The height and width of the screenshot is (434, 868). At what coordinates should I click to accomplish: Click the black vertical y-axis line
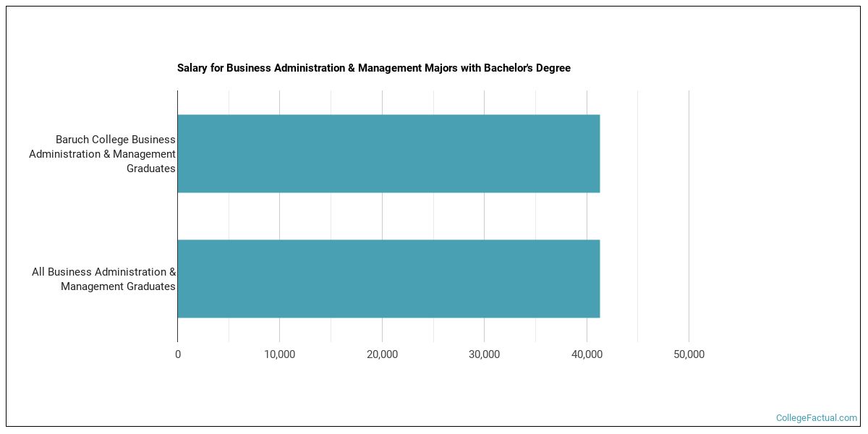(177, 216)
